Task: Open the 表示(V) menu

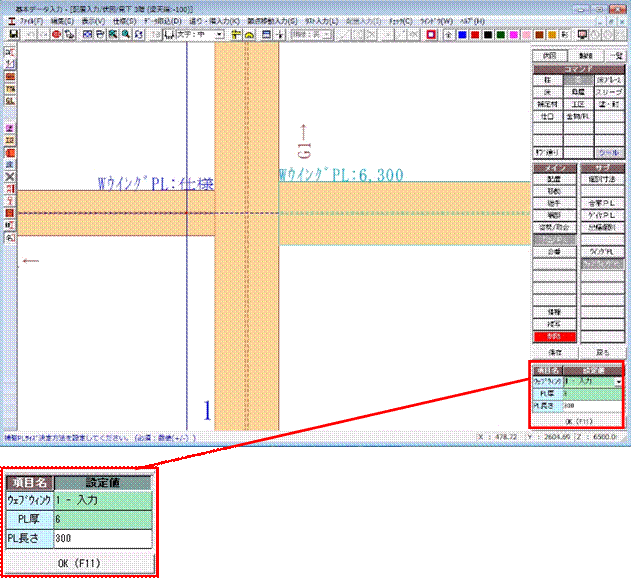Action: pos(93,21)
